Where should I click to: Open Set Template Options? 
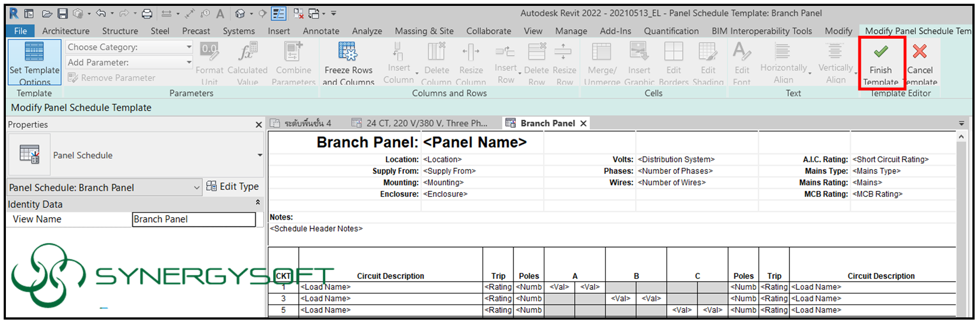(34, 63)
